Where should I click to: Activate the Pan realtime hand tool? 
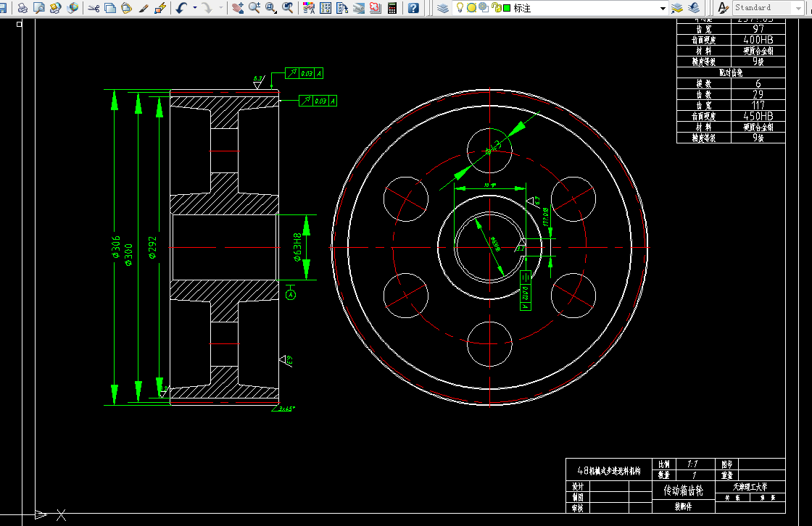238,8
